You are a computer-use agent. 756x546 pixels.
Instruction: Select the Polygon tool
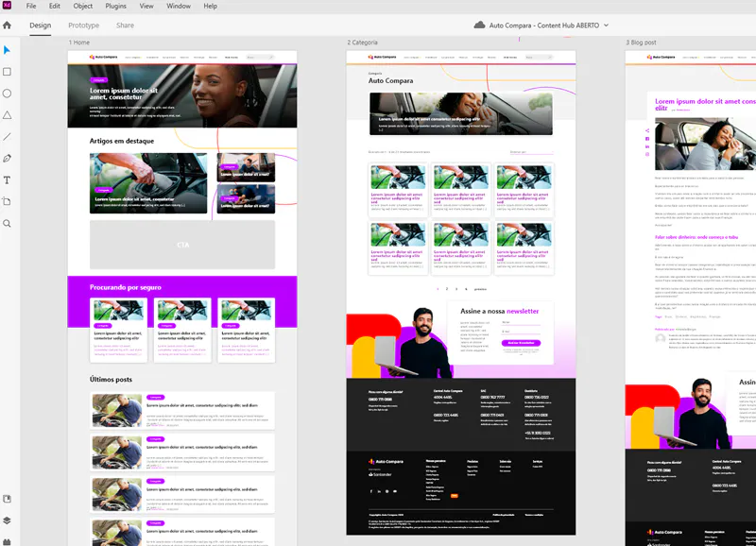coord(7,115)
